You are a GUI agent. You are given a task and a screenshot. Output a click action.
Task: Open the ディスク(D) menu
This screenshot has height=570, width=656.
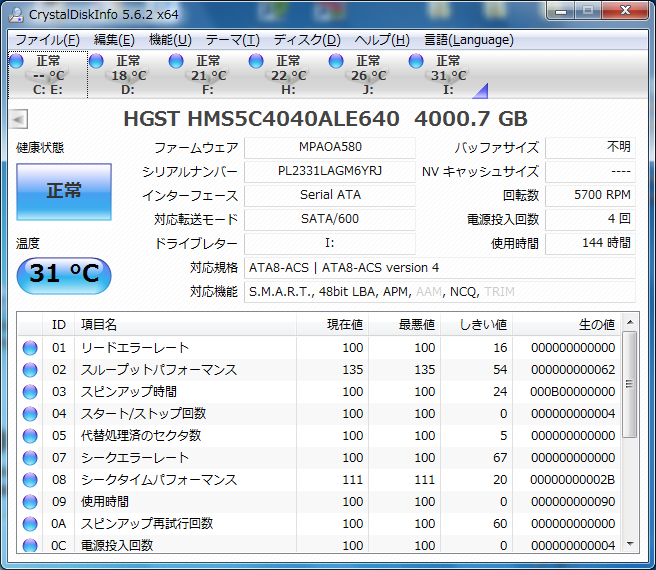[x=307, y=40]
